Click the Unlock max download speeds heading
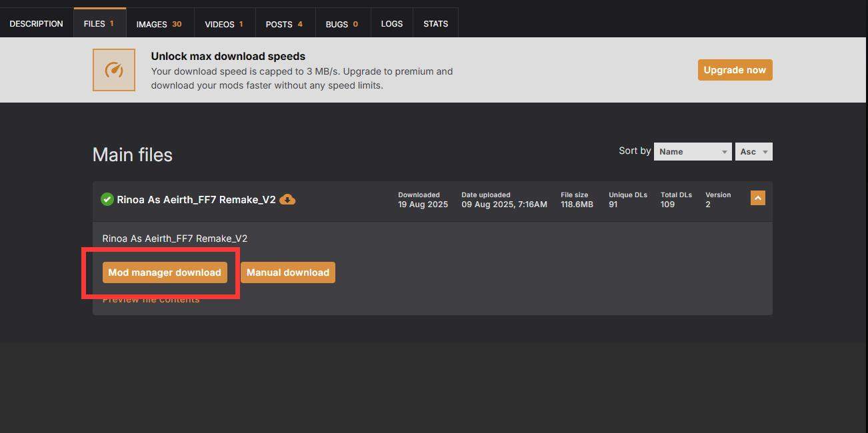This screenshot has width=868, height=433. coord(228,57)
